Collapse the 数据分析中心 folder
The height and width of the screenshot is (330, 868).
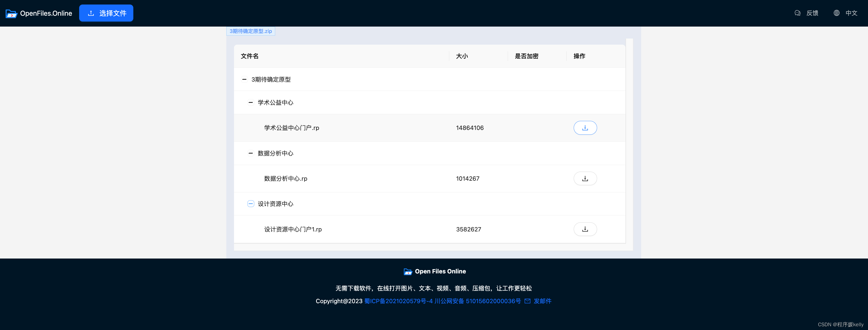coord(251,153)
